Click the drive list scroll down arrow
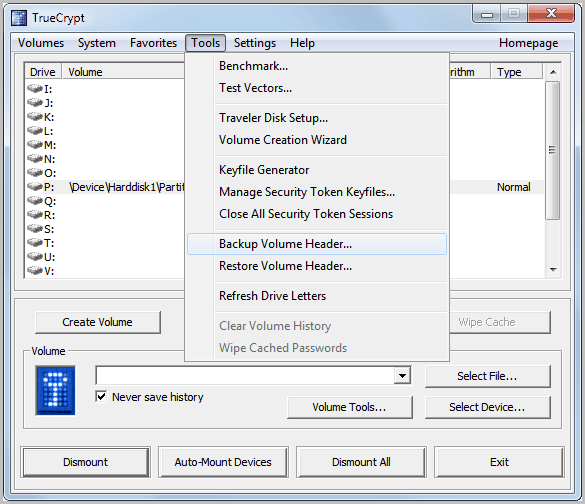The width and height of the screenshot is (585, 504). 553,269
